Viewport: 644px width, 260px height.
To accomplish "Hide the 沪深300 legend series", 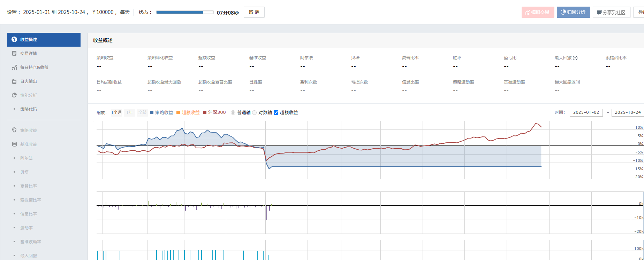I will coord(214,112).
